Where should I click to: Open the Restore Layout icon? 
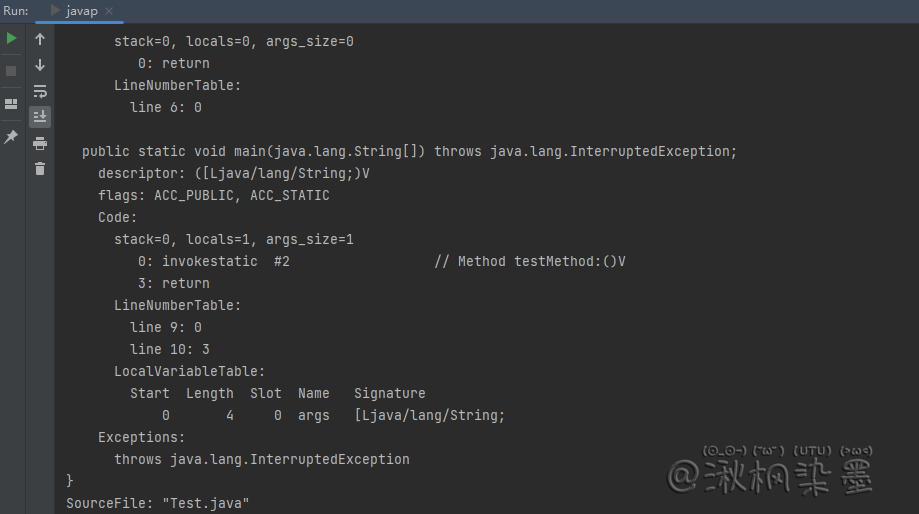(11, 104)
